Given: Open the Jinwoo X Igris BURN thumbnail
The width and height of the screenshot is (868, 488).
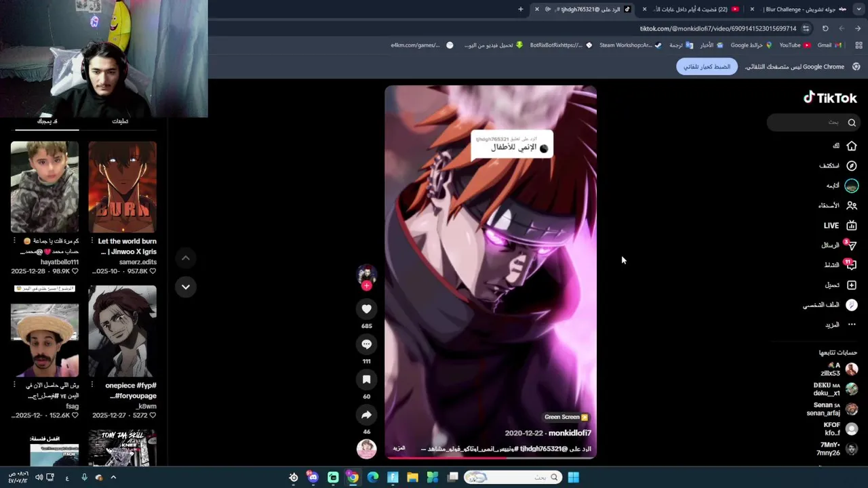Looking at the screenshot, I should (x=122, y=187).
